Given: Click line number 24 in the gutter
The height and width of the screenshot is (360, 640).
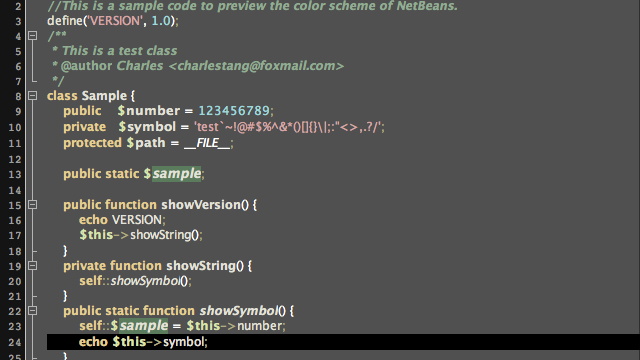Looking at the screenshot, I should pos(15,342).
